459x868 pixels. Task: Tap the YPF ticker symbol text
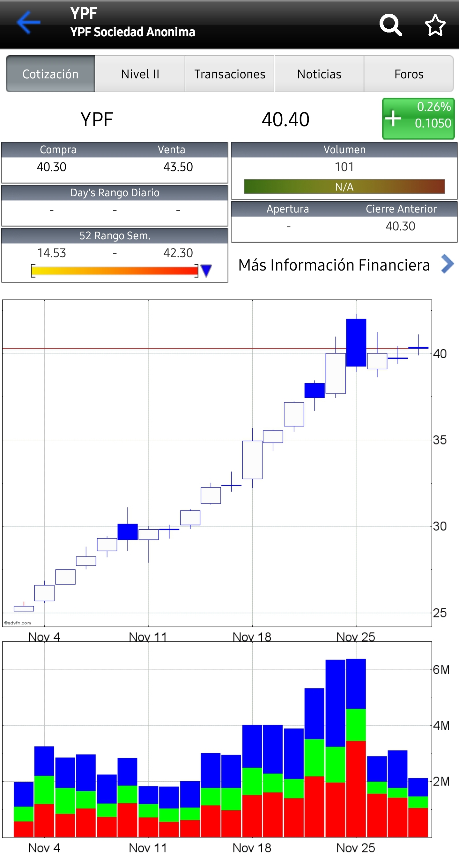click(x=96, y=119)
